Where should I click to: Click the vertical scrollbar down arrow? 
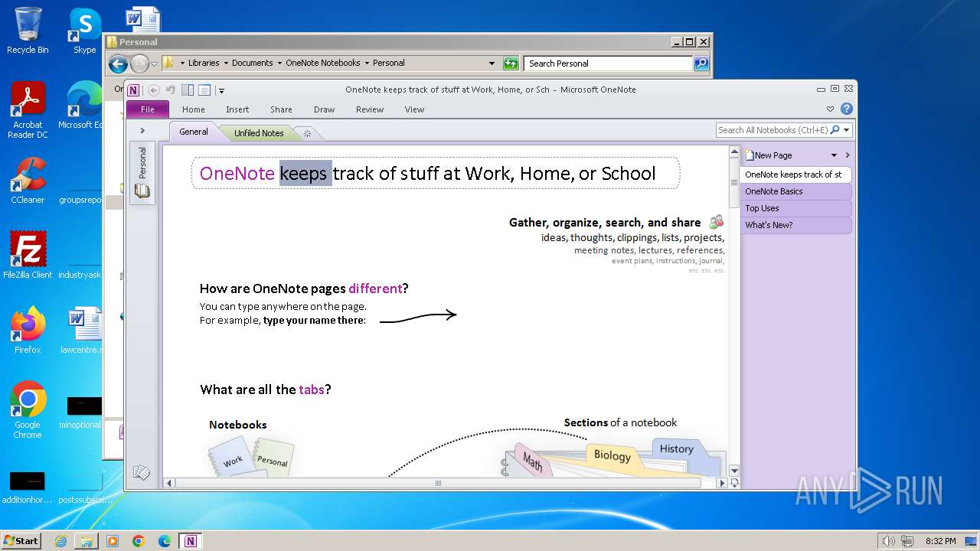pyautogui.click(x=734, y=471)
